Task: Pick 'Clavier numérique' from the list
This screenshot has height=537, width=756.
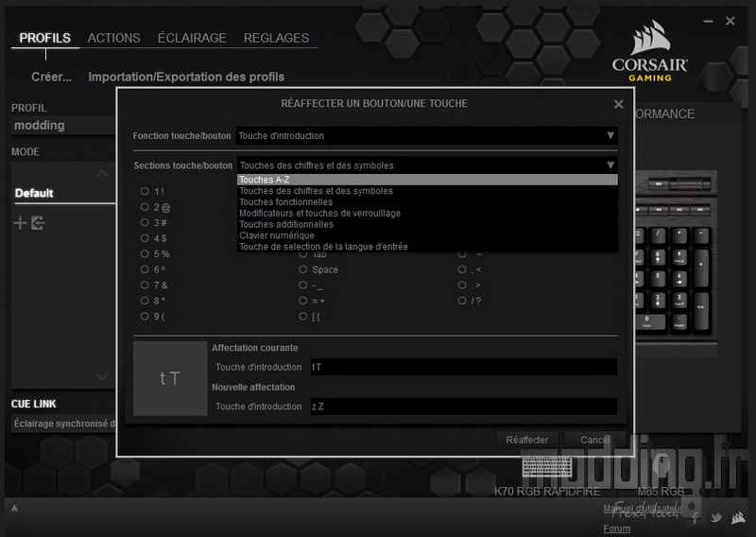Action: coord(427,235)
